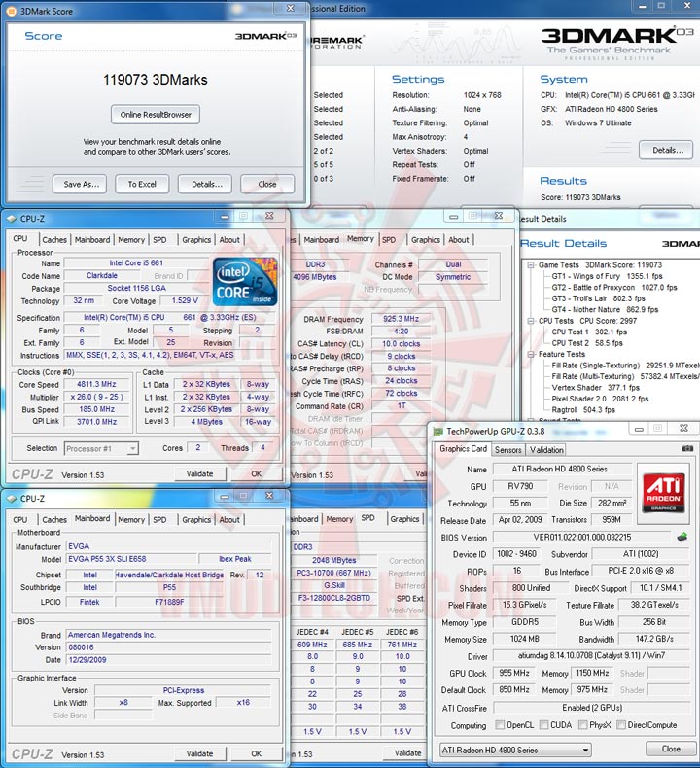The image size is (700, 768).
Task: Click Validate in bottom CPU-Z Mainboard window
Action: pyautogui.click(x=200, y=753)
